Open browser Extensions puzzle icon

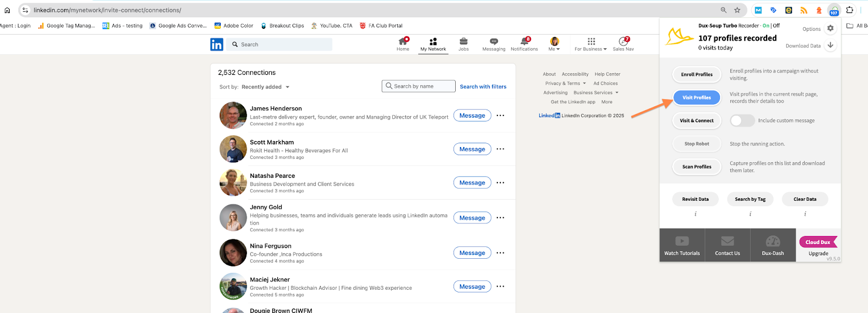click(x=850, y=10)
